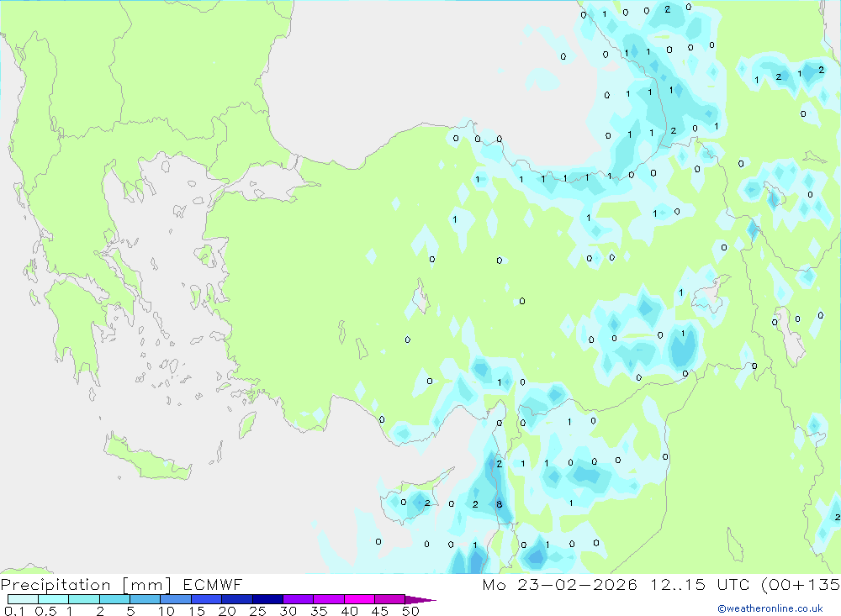Screen dimensions: 841x616
Task: Click the legend scale label '25'
Action: coord(258,611)
